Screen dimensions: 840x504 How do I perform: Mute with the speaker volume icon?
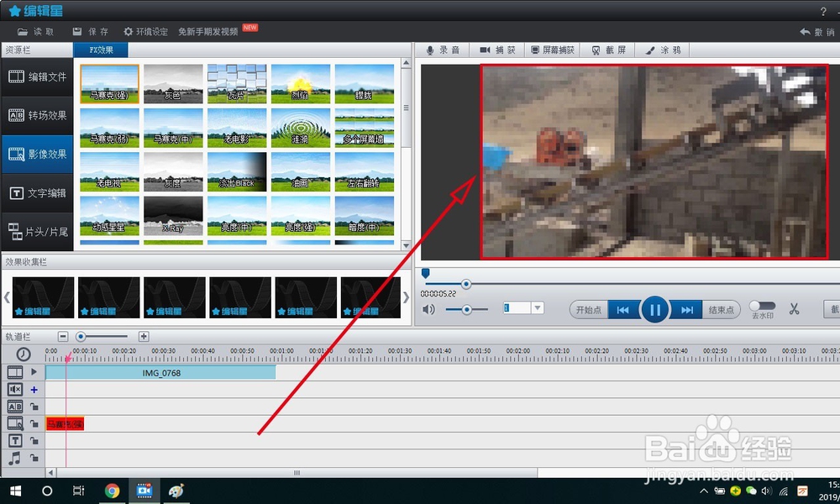[428, 310]
